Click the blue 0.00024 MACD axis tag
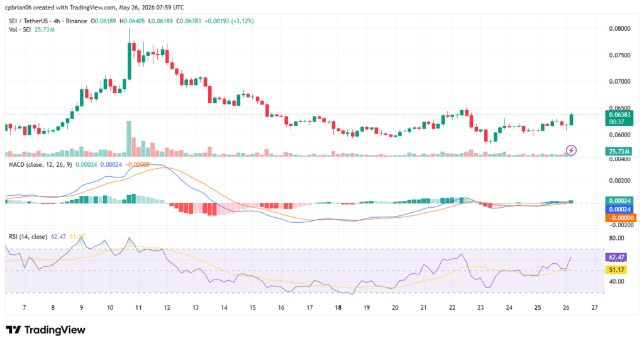 [x=620, y=209]
